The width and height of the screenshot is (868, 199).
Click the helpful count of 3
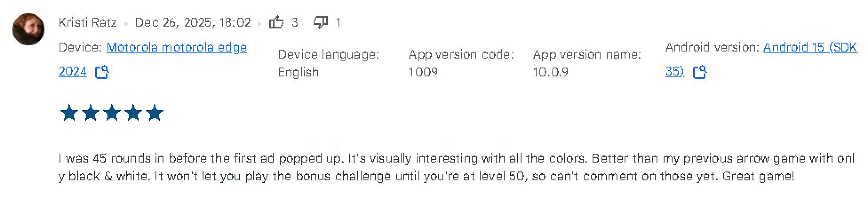coord(295,23)
